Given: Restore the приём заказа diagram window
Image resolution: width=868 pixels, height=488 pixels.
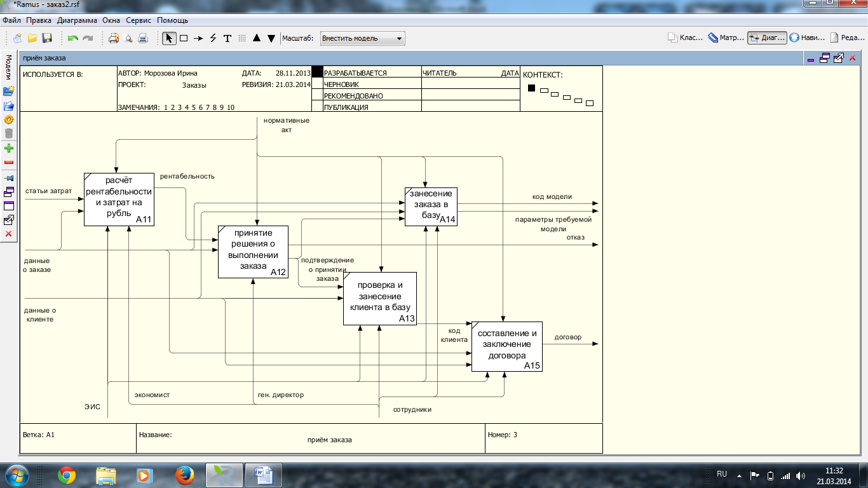Looking at the screenshot, I should tap(825, 58).
